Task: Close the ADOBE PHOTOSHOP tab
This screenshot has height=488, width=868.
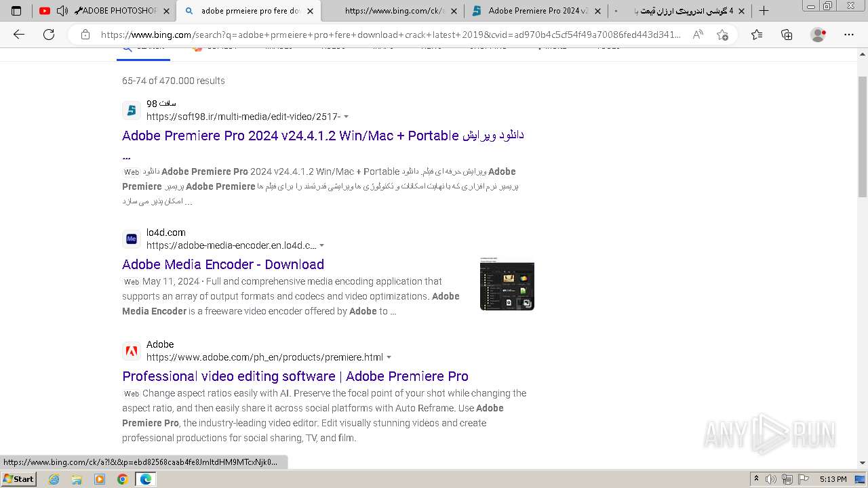Action: [165, 11]
